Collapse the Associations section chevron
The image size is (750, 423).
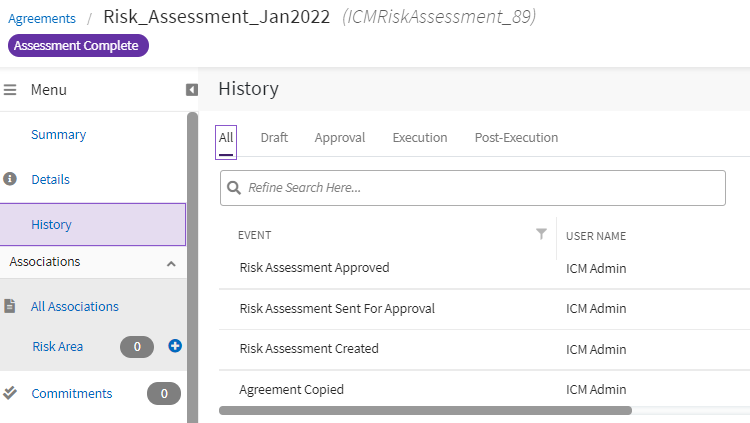[x=171, y=263]
